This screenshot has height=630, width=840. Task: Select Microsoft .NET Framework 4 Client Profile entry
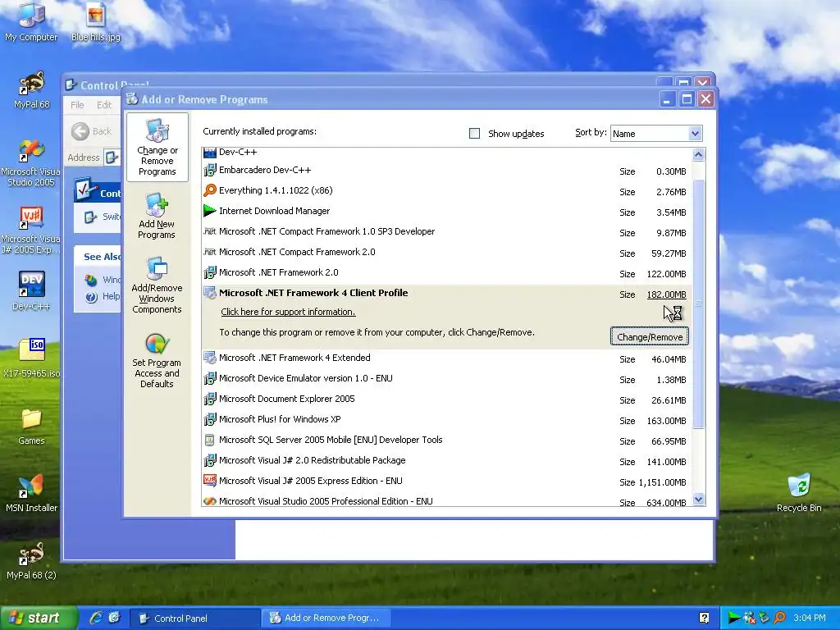point(447,317)
